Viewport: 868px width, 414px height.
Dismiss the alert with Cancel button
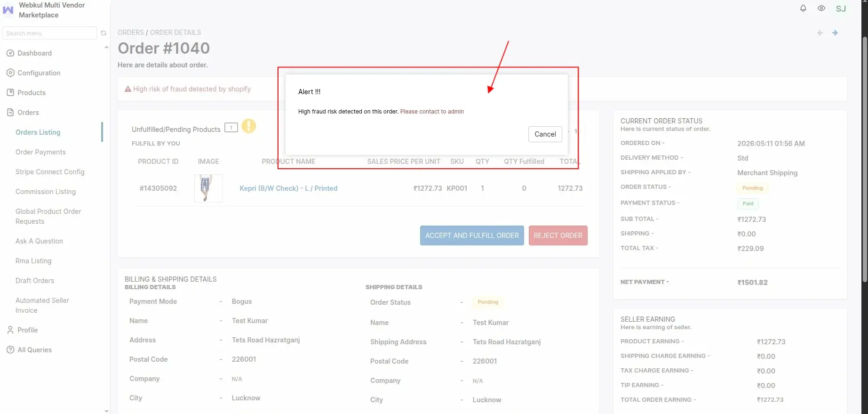point(545,134)
